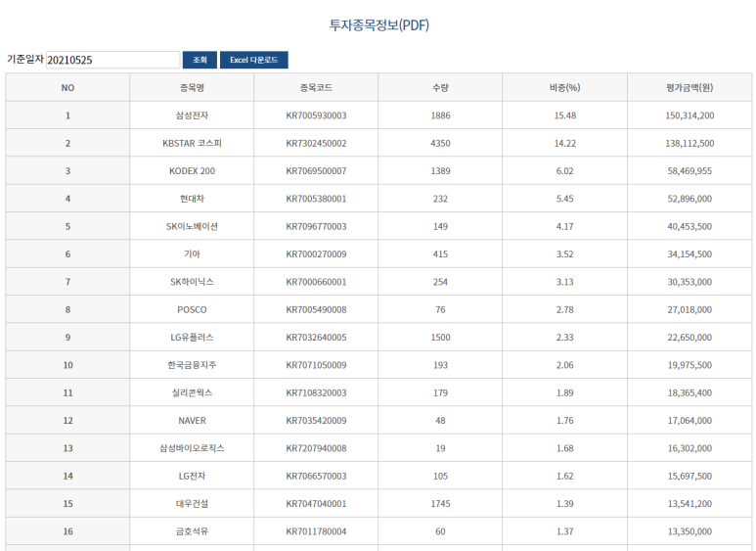756x551 pixels.
Task: Select the 삼성전자 name cell
Action: pos(192,115)
